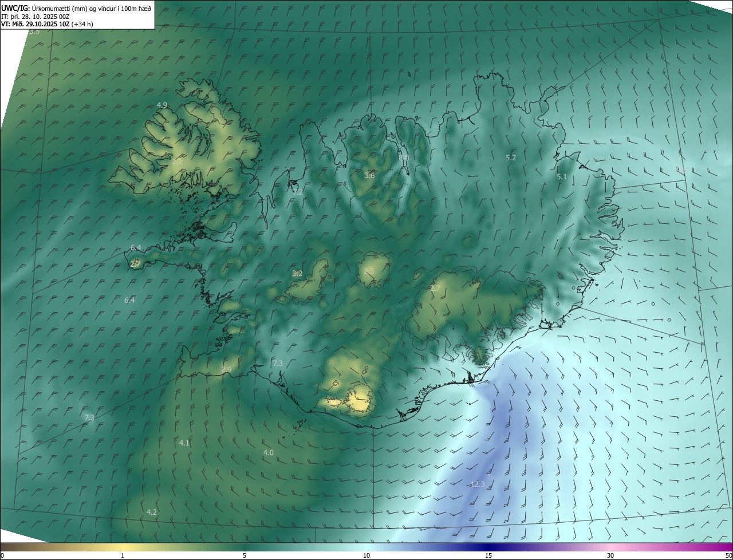Click the 8.0 value label
The height and width of the screenshot is (560, 733).
[404, 157]
